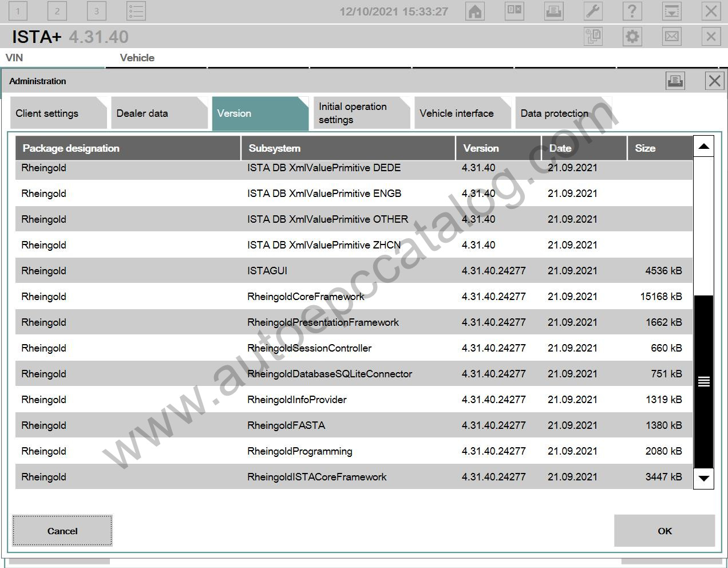The width and height of the screenshot is (728, 568).
Task: Select session button 1
Action: [x=18, y=11]
